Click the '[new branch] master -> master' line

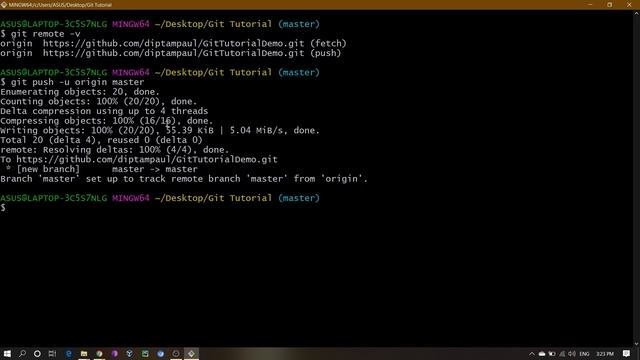click(x=101, y=169)
